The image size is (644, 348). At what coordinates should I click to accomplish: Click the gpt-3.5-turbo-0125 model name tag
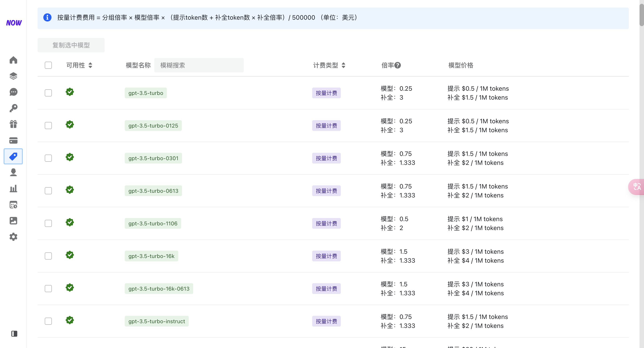point(153,126)
